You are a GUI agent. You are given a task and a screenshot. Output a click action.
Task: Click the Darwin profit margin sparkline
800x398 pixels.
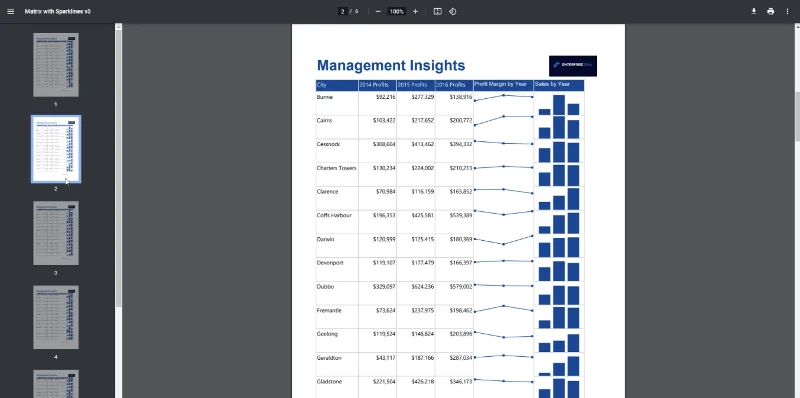click(504, 240)
